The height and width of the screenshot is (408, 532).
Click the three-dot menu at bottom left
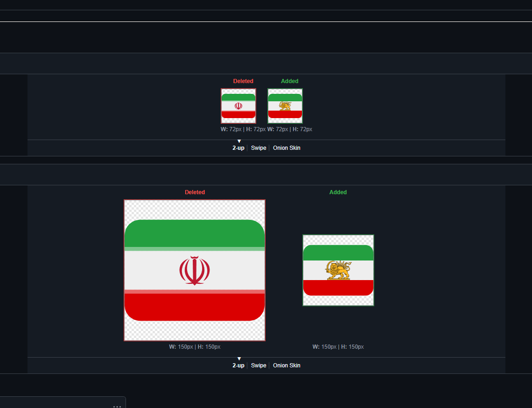click(x=117, y=406)
